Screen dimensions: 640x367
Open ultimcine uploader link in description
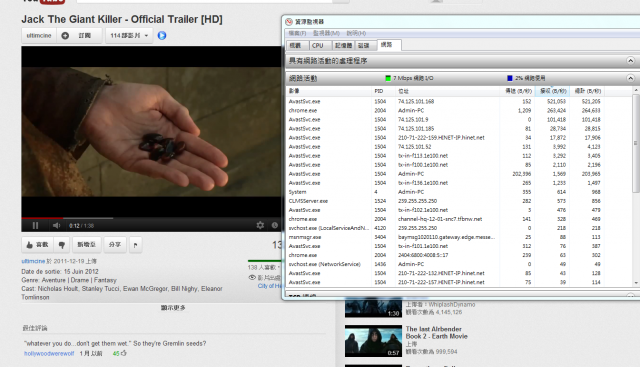coord(33,261)
